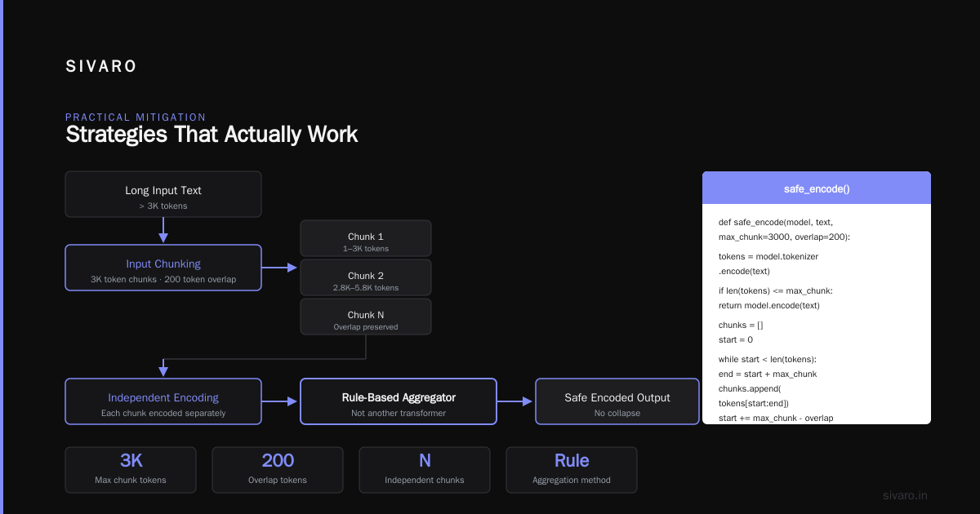Click the N Independent chunks card
This screenshot has height=514, width=980.
pos(425,470)
